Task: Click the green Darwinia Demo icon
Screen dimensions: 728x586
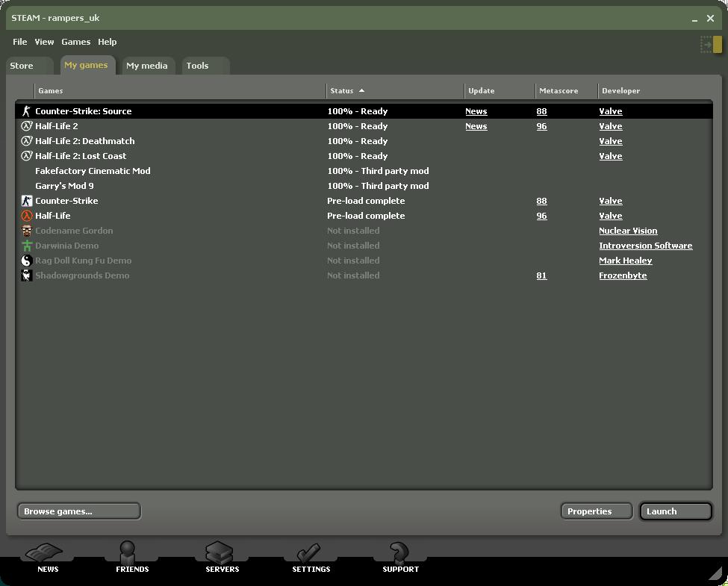Action: click(26, 245)
